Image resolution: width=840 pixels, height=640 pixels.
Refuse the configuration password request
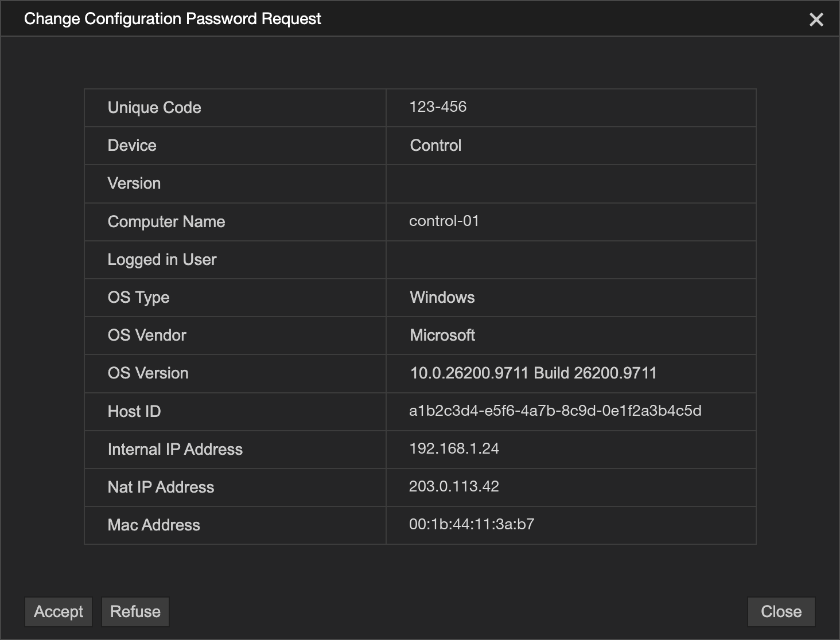pyautogui.click(x=135, y=612)
